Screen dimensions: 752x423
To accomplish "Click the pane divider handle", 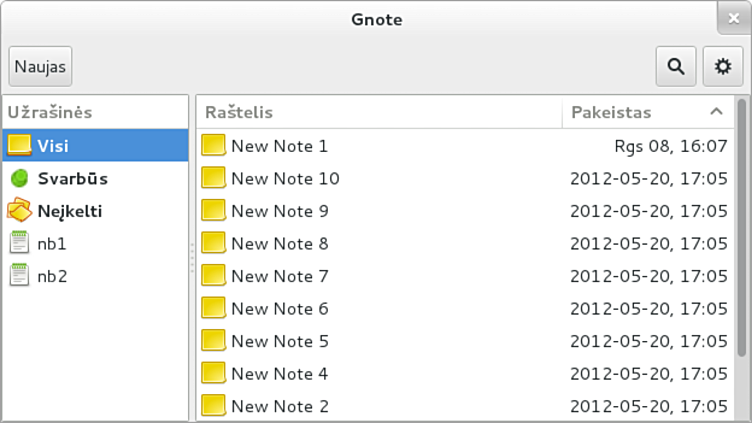I will tap(192, 257).
